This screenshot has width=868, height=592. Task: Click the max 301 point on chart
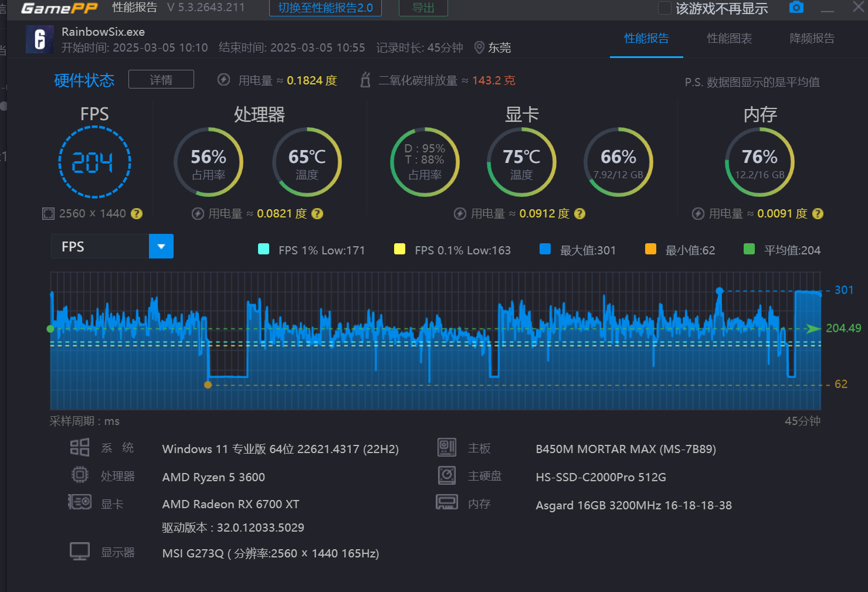click(720, 291)
